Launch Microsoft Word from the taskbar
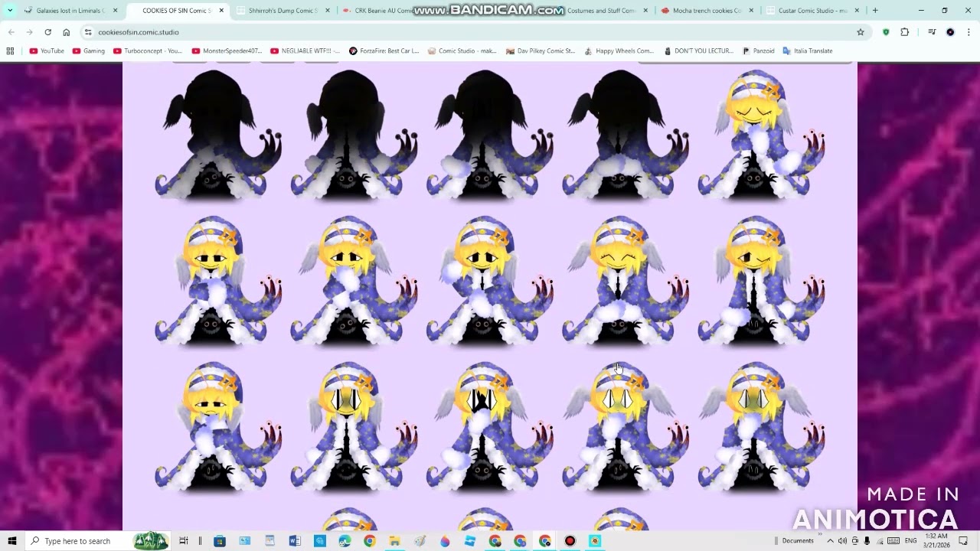 (295, 541)
